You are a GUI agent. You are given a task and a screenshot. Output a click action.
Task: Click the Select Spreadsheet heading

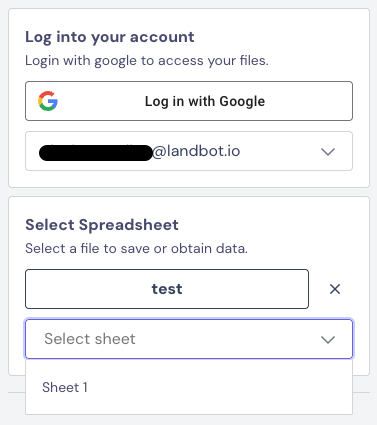(102, 225)
